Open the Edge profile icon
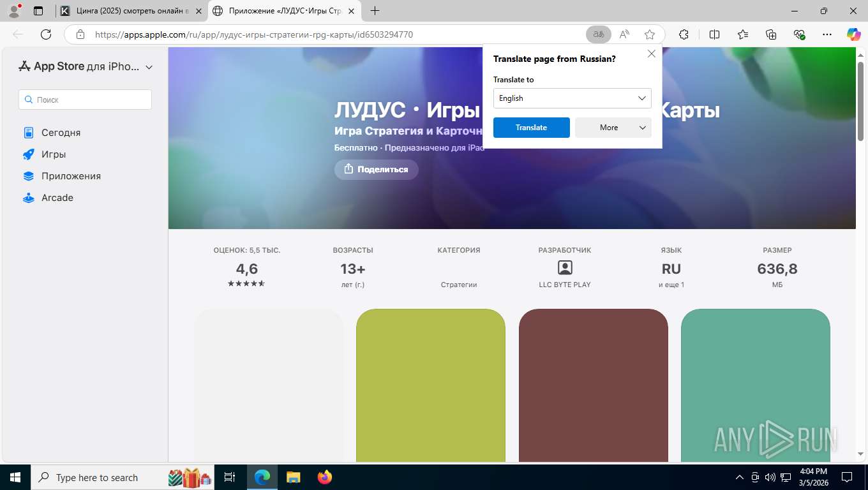 14,11
